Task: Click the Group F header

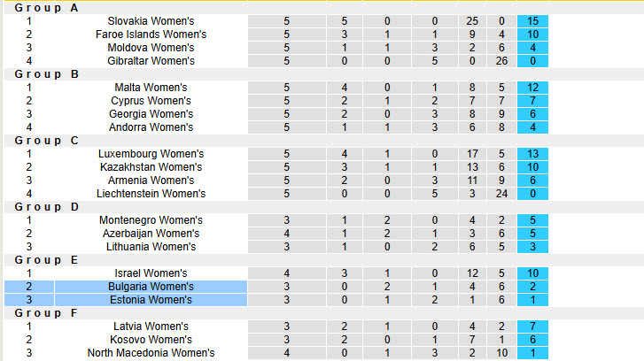Action: [x=47, y=313]
